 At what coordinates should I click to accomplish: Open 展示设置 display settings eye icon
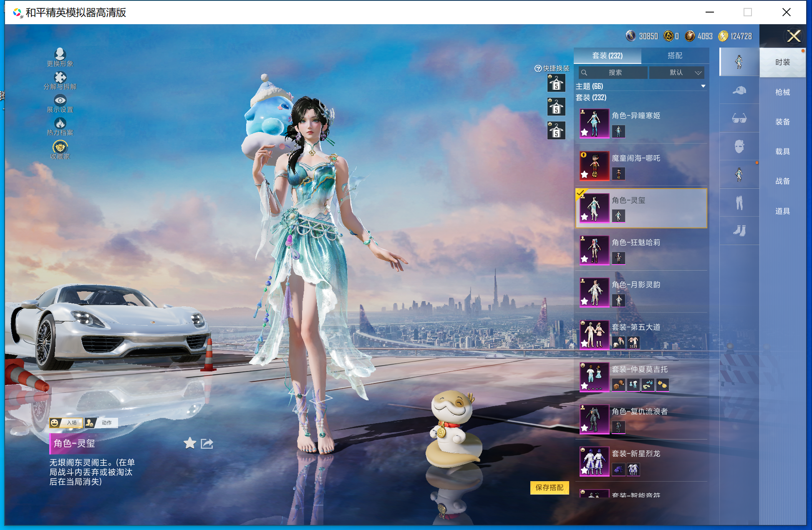60,101
